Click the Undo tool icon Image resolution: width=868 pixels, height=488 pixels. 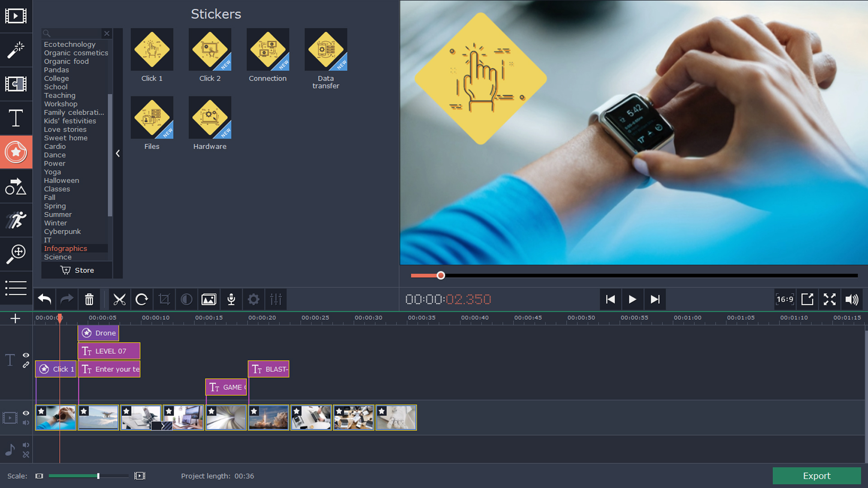[x=44, y=299]
